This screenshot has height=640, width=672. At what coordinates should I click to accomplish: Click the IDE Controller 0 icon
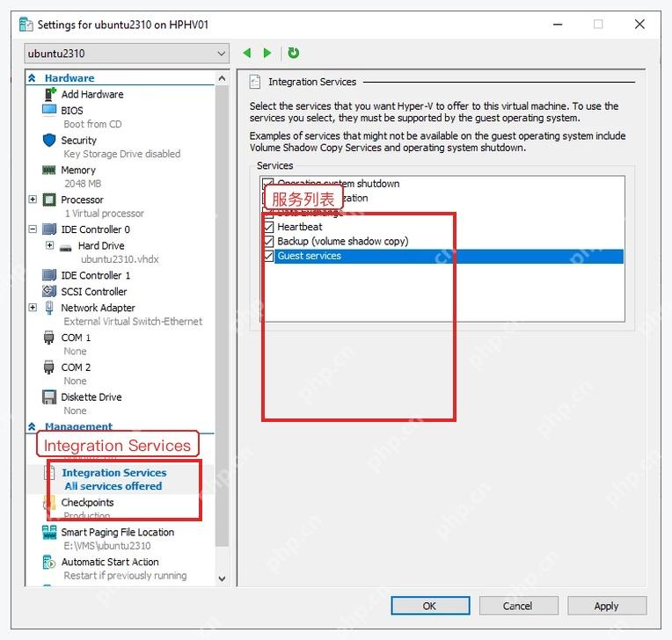(x=49, y=229)
